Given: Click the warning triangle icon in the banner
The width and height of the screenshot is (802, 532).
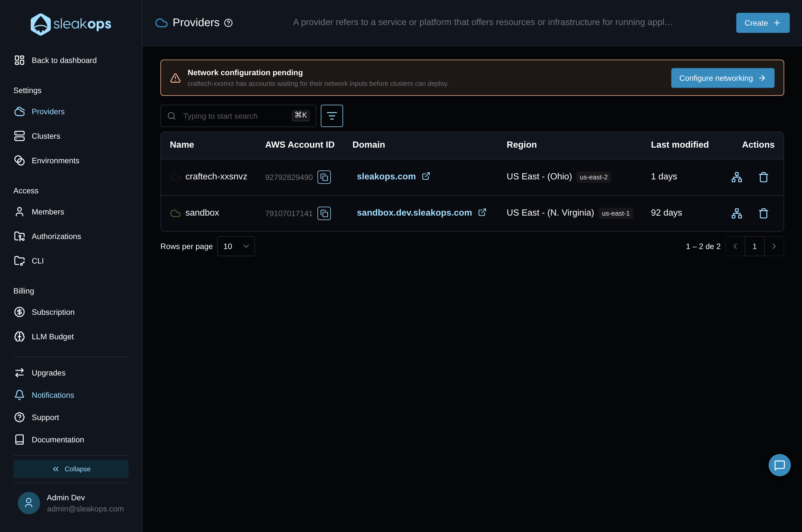Looking at the screenshot, I should (x=175, y=78).
